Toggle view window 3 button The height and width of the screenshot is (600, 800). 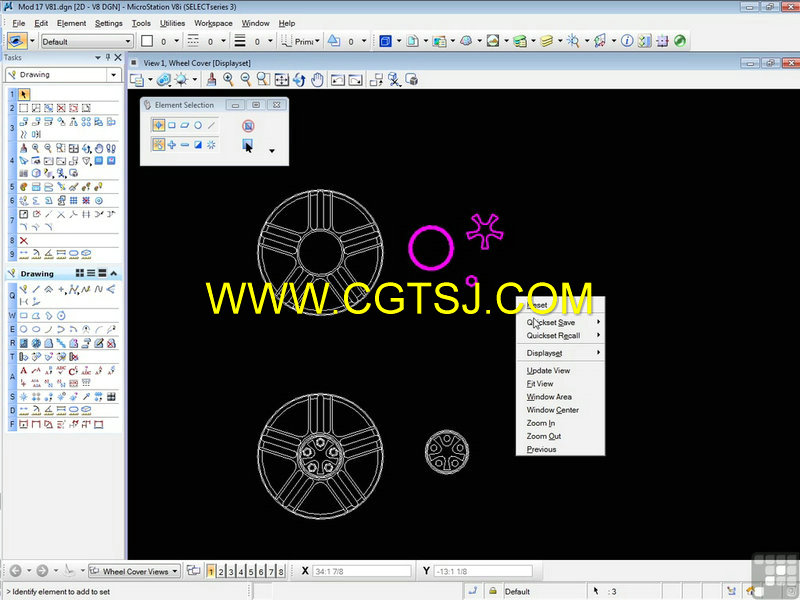(x=231, y=571)
